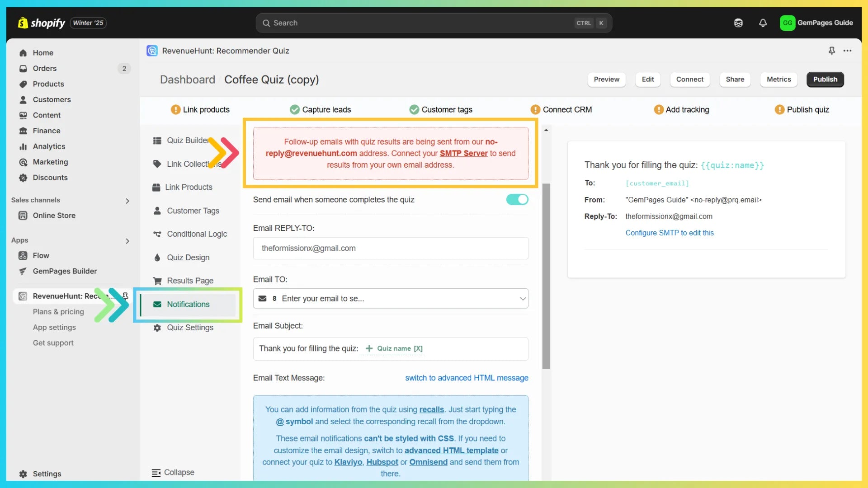868x488 pixels.
Task: Open the Email TO dropdown
Action: tap(391, 298)
